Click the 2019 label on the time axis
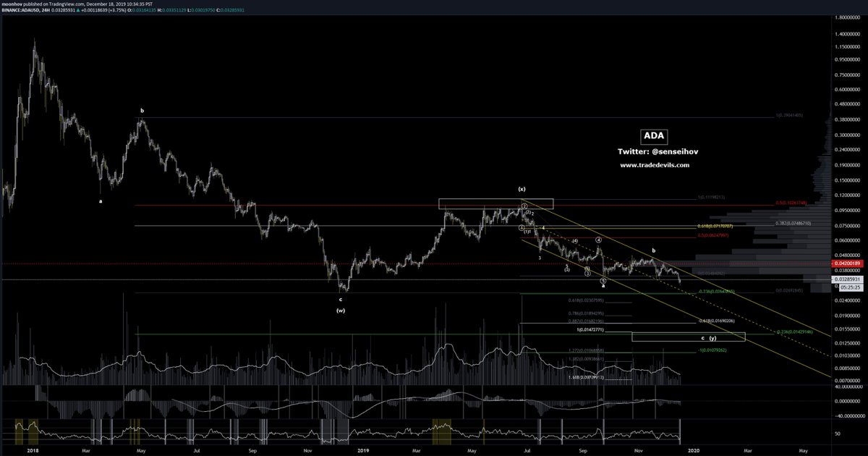Screen dimensions: 868x456 pyautogui.click(x=362, y=450)
